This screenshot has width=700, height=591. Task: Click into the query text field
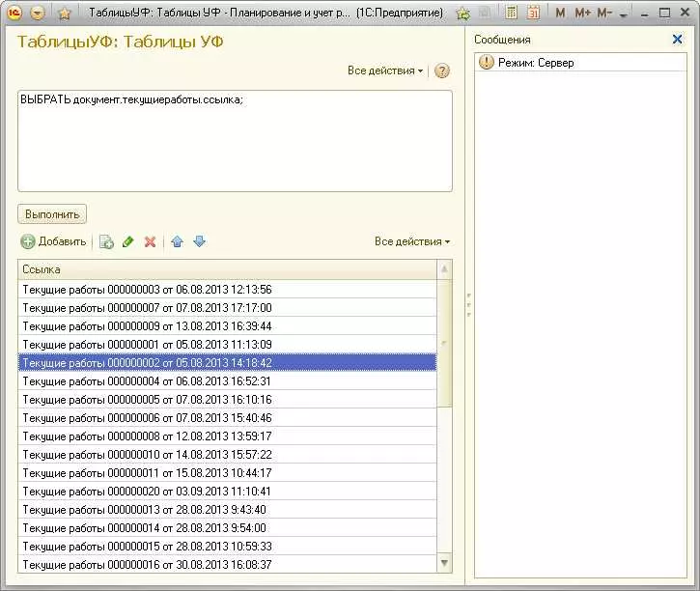235,141
